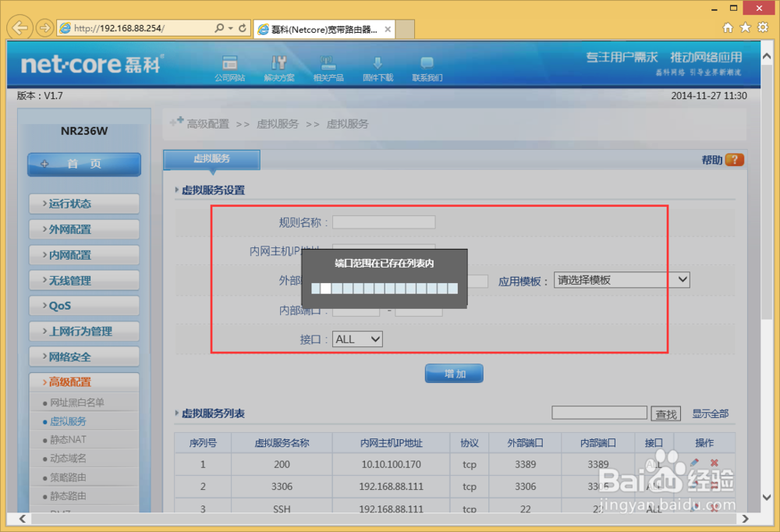Expand the QoS menu

pyautogui.click(x=84, y=306)
